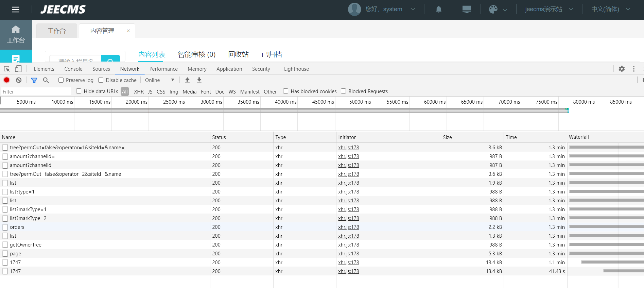Stop recording network log
The height and width of the screenshot is (288, 644).
coord(6,80)
